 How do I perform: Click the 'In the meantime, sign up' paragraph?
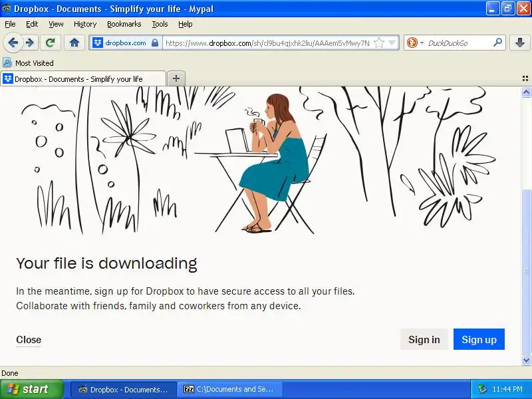point(186,299)
